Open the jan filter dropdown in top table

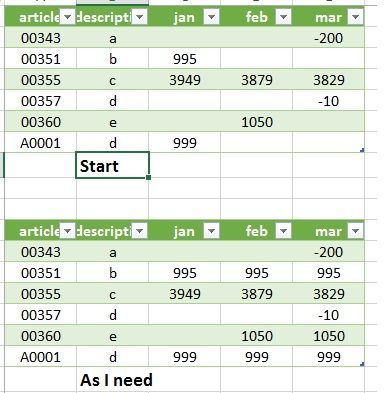click(x=211, y=17)
